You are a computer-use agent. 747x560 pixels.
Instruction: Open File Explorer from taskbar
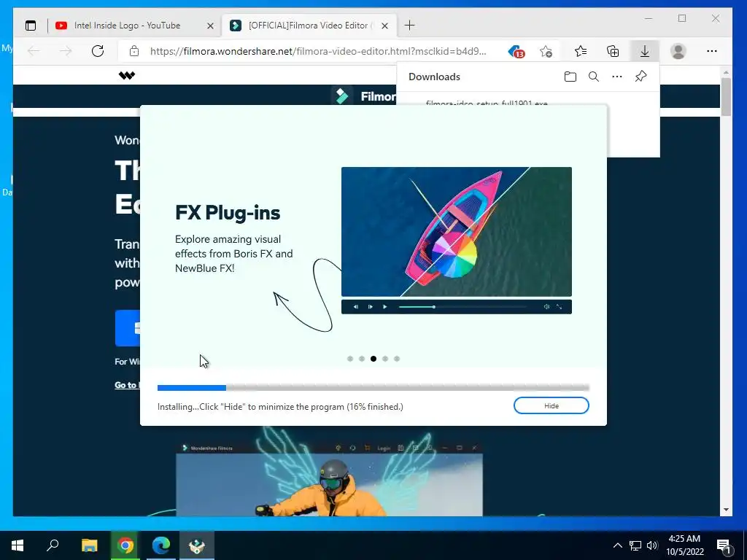coord(89,545)
